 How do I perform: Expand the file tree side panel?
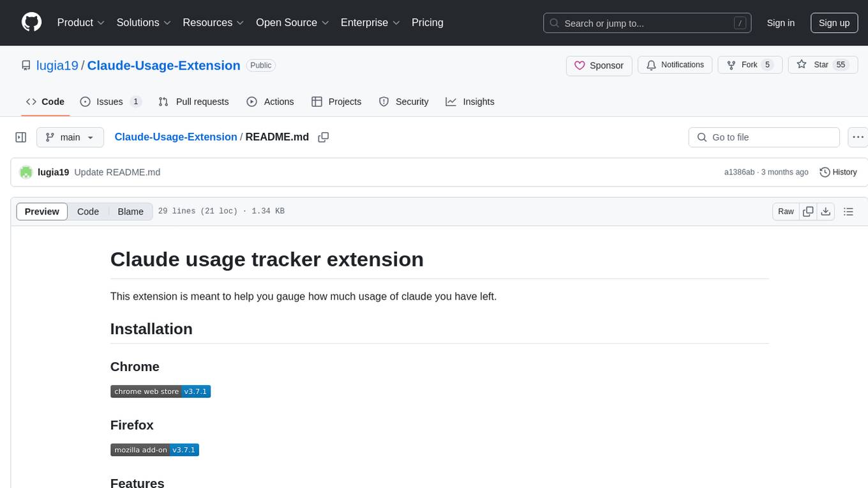21,137
